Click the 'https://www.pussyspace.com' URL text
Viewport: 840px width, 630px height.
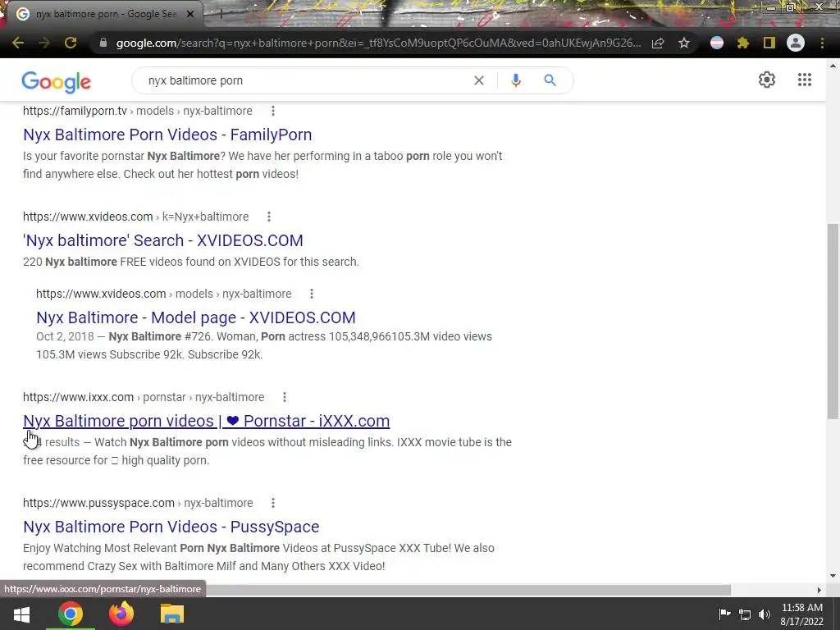98,503
